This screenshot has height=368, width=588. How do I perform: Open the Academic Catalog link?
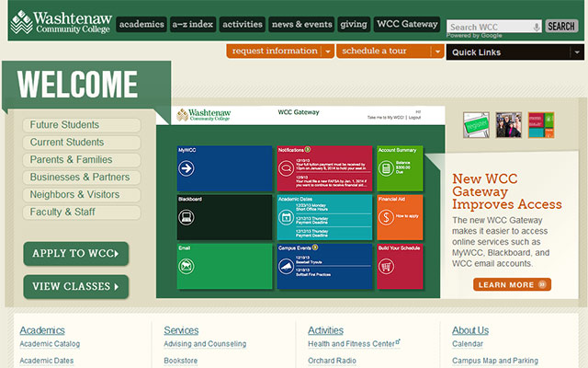(x=50, y=344)
